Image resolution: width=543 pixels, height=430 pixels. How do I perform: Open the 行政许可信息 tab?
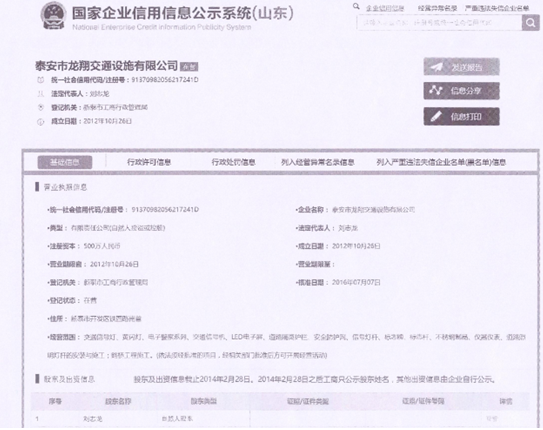click(x=149, y=162)
